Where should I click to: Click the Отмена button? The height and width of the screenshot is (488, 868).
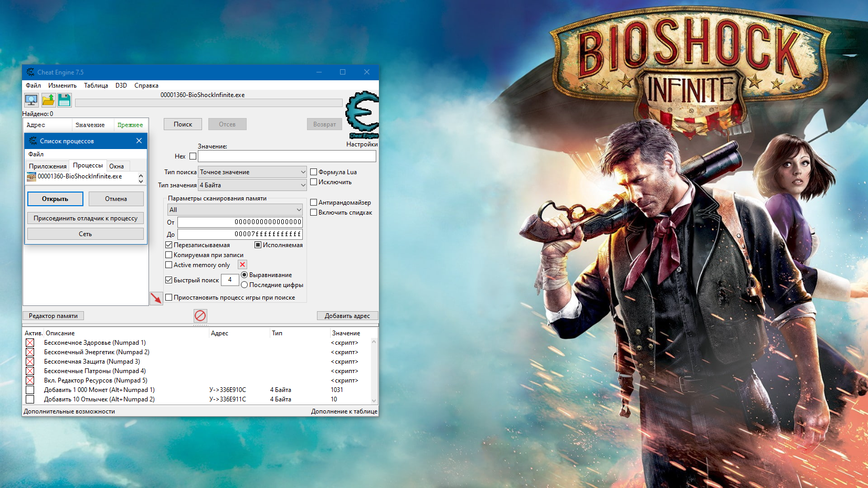pyautogui.click(x=116, y=199)
